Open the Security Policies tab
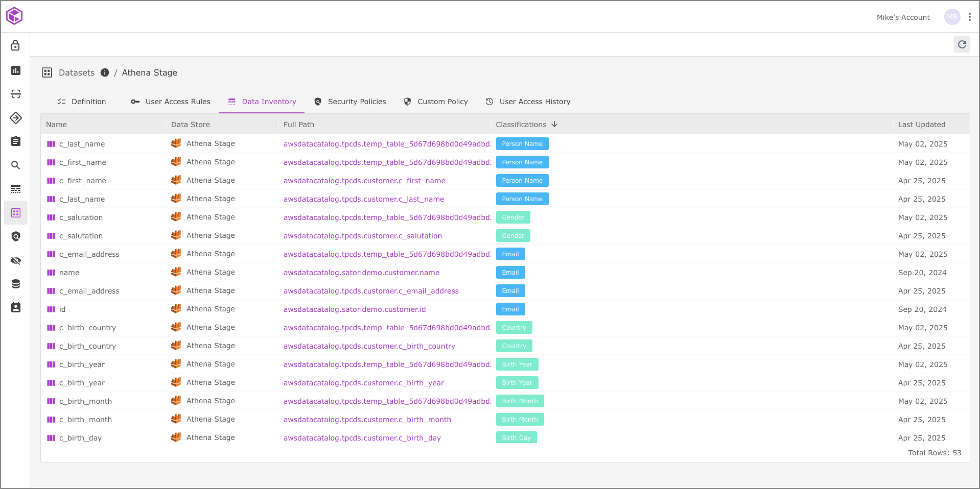Screen dimensions: 980x489 (350, 102)
